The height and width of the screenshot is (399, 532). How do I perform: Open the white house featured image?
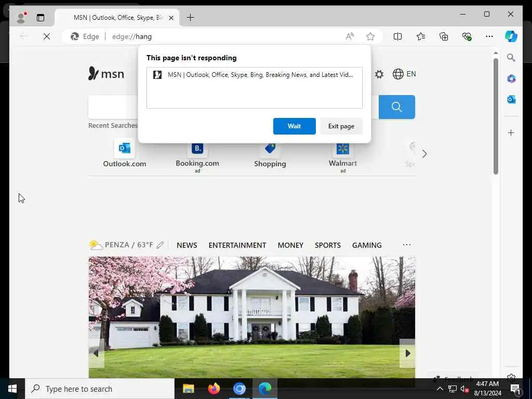pos(252,317)
